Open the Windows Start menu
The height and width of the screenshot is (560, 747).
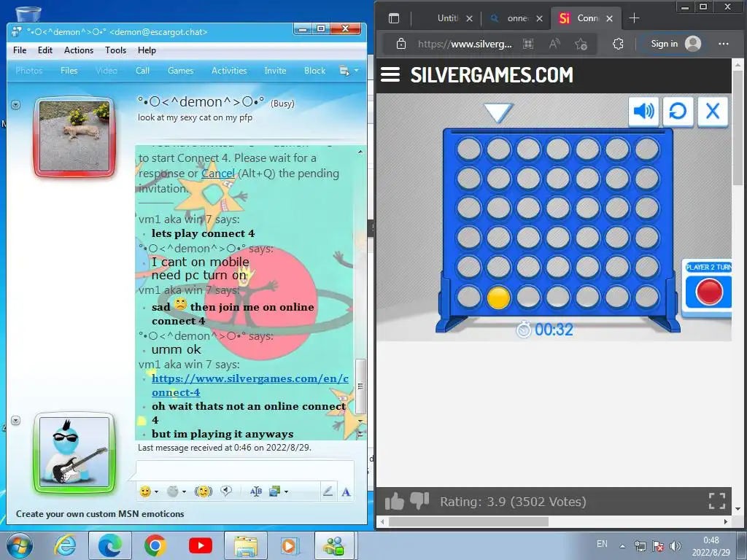[x=20, y=545]
